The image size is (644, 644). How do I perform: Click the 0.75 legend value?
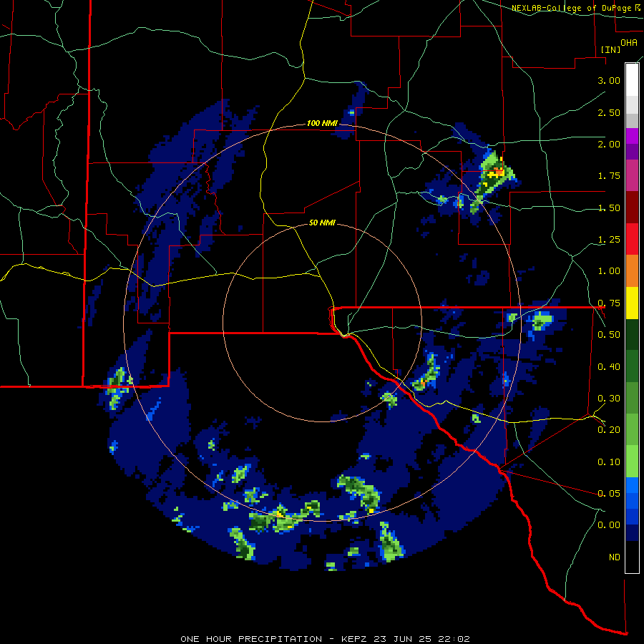[x=609, y=303]
